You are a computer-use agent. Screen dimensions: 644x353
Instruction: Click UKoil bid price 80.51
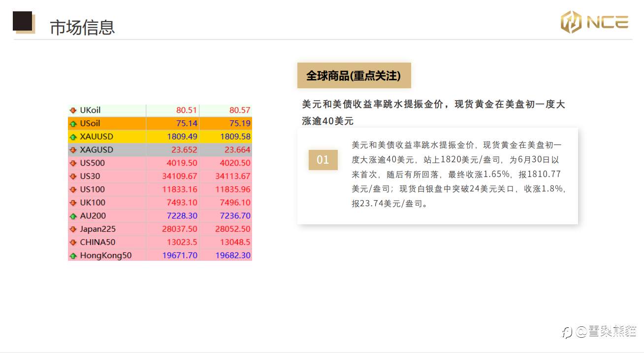[x=187, y=110]
